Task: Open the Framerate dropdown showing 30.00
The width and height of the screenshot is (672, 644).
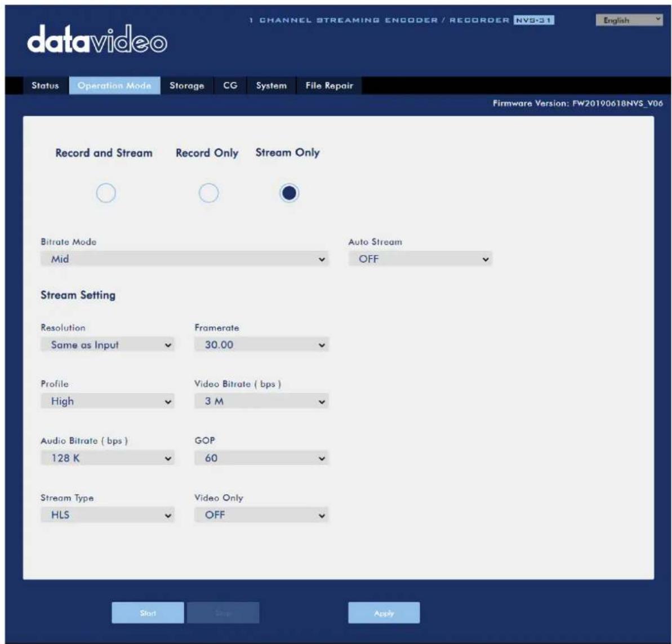Action: pyautogui.click(x=261, y=345)
